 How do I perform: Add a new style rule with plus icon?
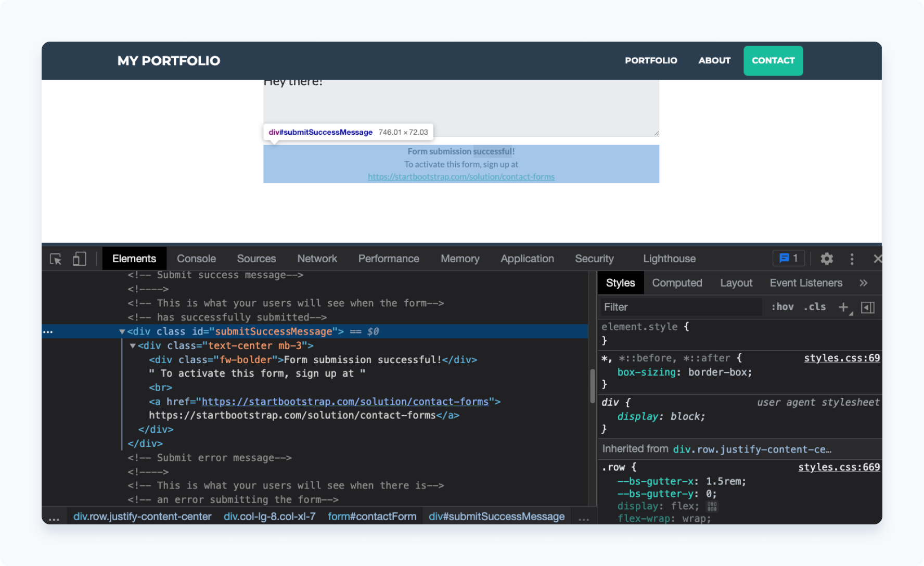pos(843,307)
